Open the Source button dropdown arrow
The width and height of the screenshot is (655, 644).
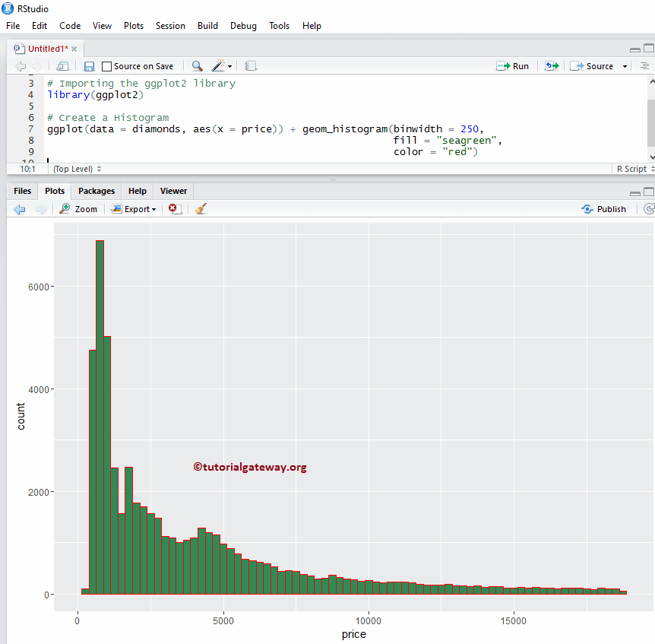[625, 65]
